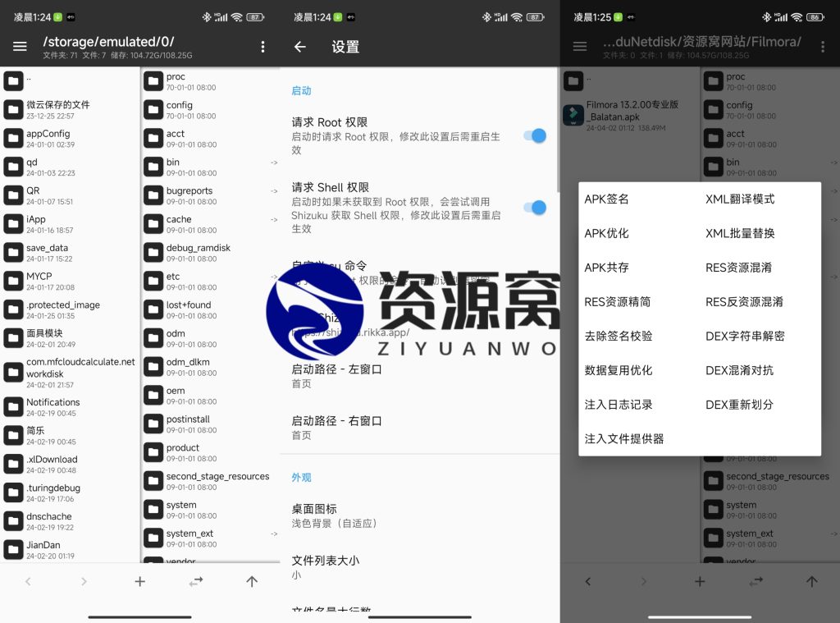
Task: Open the JianDan folder icon
Action: tap(13, 550)
